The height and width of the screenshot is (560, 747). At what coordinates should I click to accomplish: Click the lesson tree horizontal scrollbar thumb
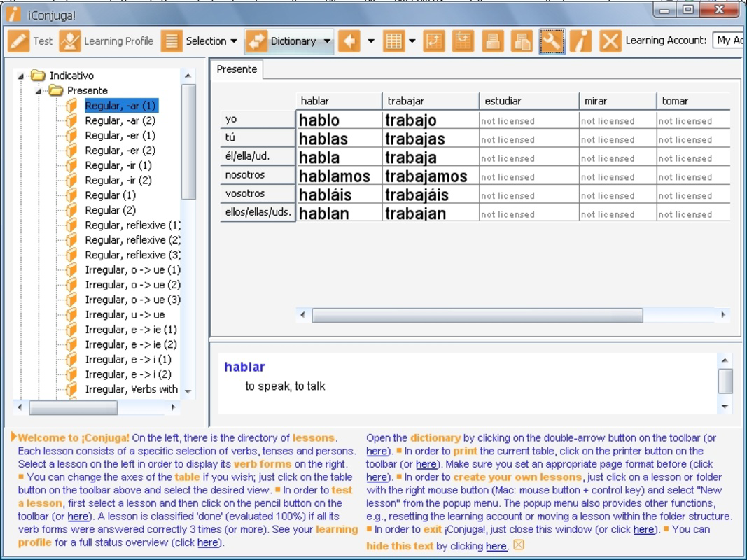point(73,407)
